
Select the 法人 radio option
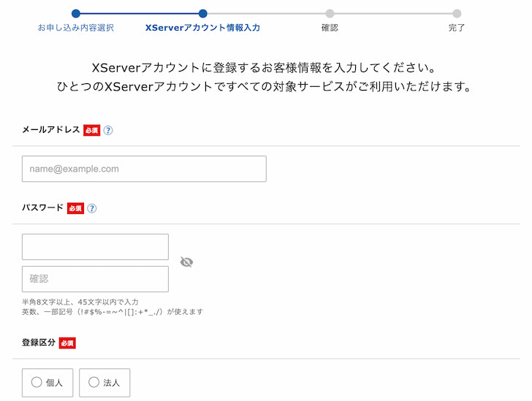pyautogui.click(x=104, y=383)
